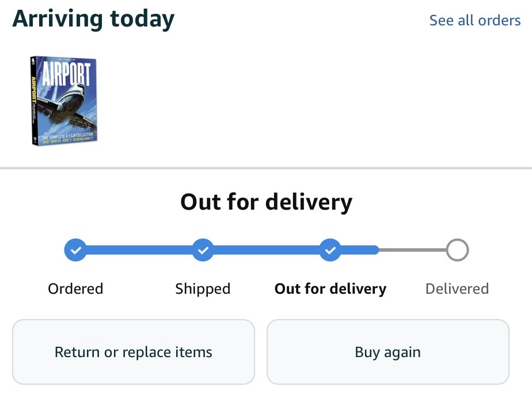The width and height of the screenshot is (532, 398).
Task: Click the Arriving today heading
Action: pos(93,20)
